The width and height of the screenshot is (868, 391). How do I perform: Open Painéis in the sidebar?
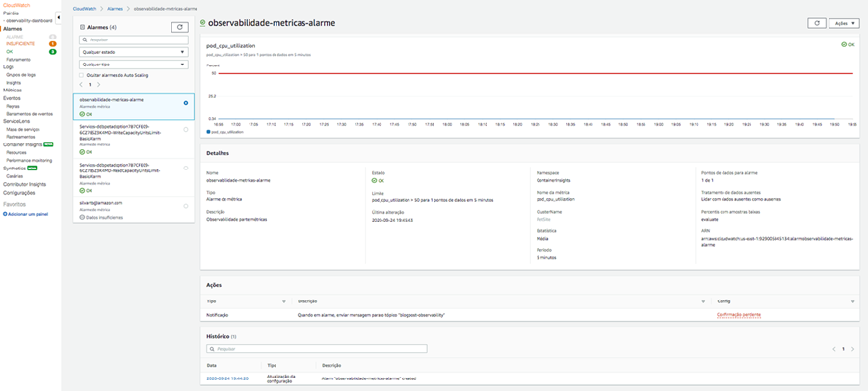click(x=11, y=13)
